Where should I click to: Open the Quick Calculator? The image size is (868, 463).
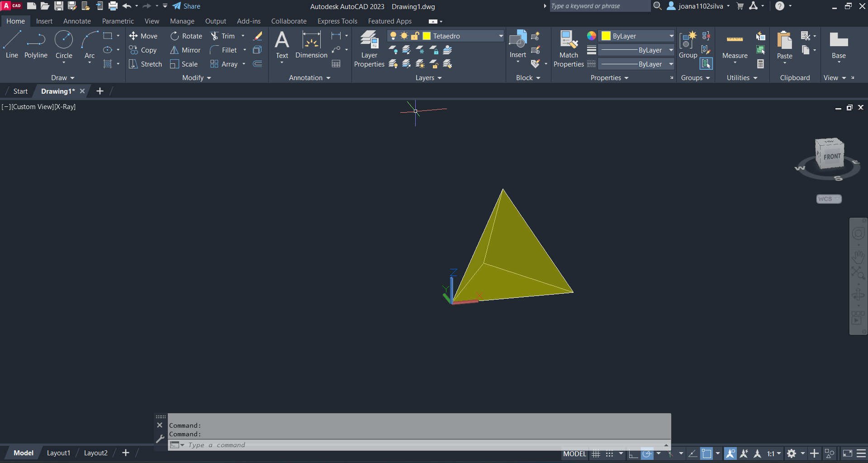point(760,64)
